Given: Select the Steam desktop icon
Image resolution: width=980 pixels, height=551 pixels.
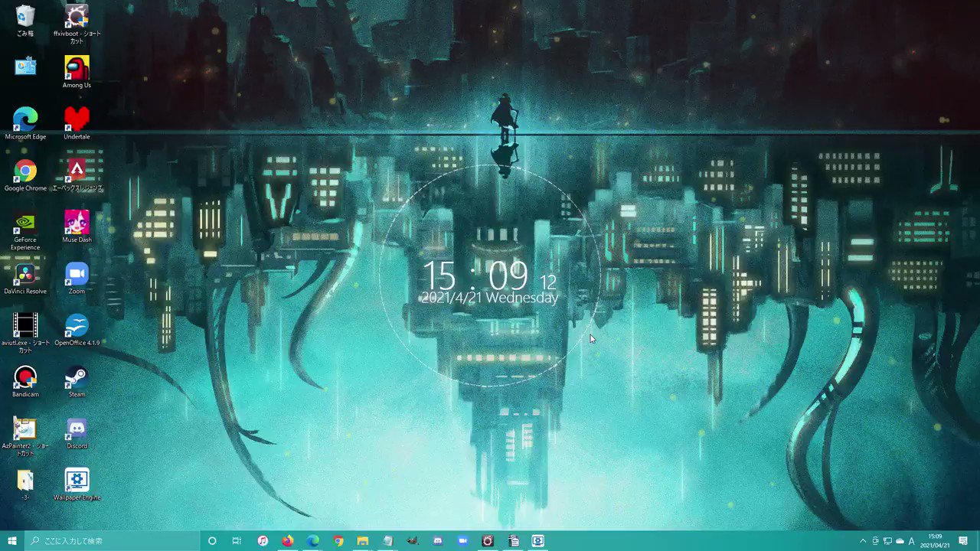Looking at the screenshot, I should click(77, 381).
